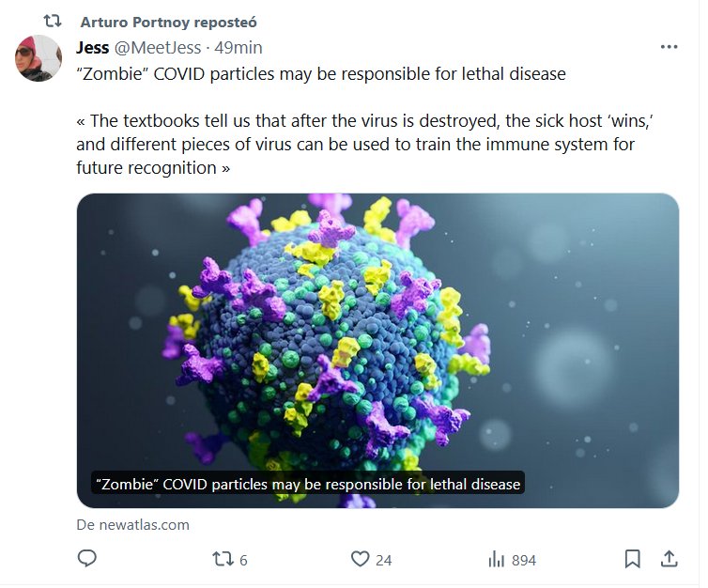Click the @MeetJess handle
Viewport: 708px width, 588px height.
160,47
